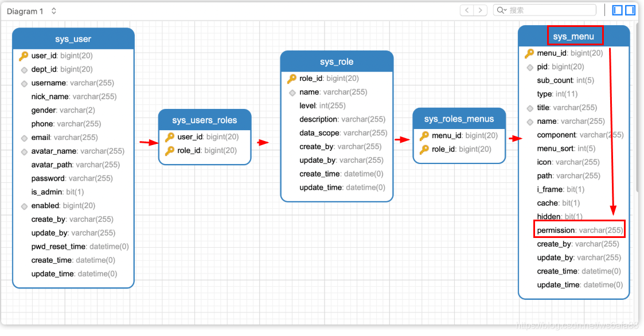Select the avatar_path field
The image size is (644, 336).
click(76, 165)
